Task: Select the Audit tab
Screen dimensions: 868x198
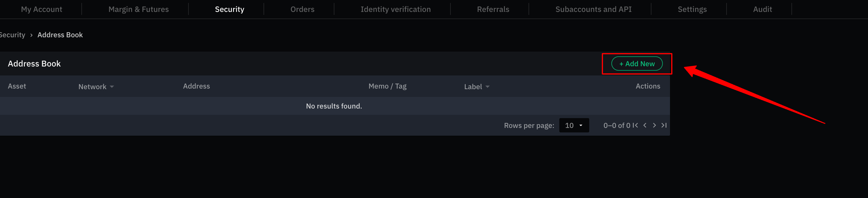Action: [762, 10]
